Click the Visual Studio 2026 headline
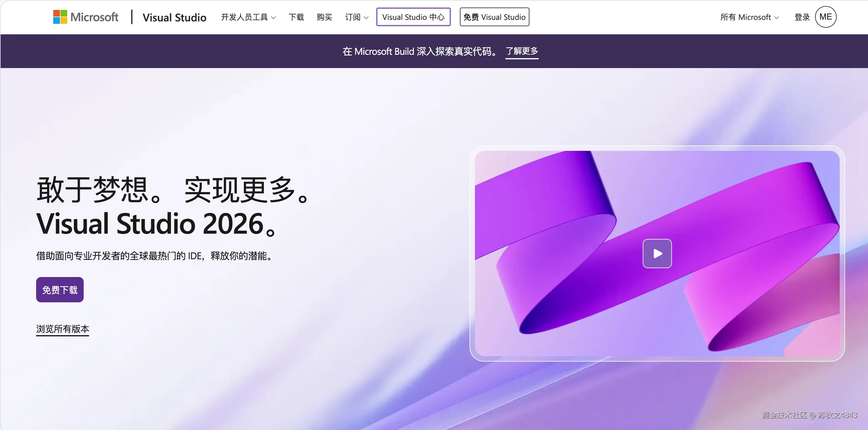 pos(157,224)
